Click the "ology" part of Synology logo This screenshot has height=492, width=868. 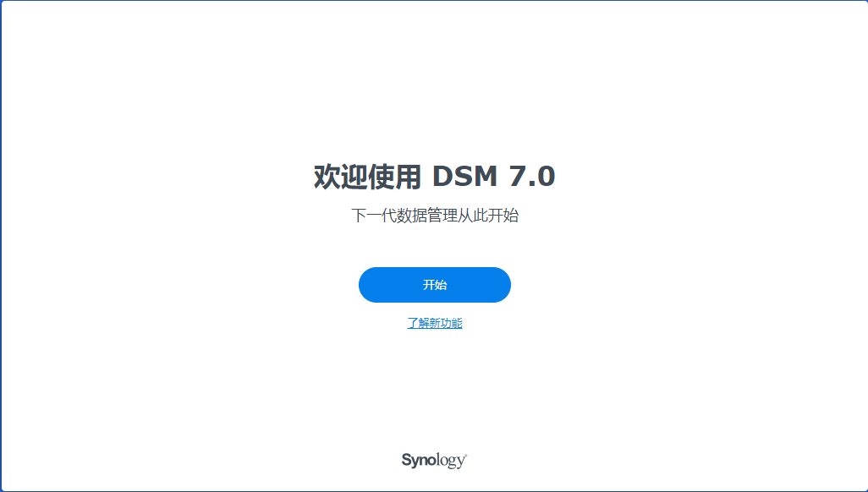(446, 461)
